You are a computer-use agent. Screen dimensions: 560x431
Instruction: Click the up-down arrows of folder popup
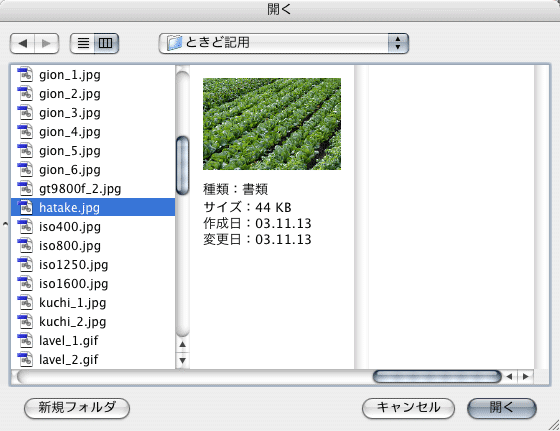coord(398,44)
